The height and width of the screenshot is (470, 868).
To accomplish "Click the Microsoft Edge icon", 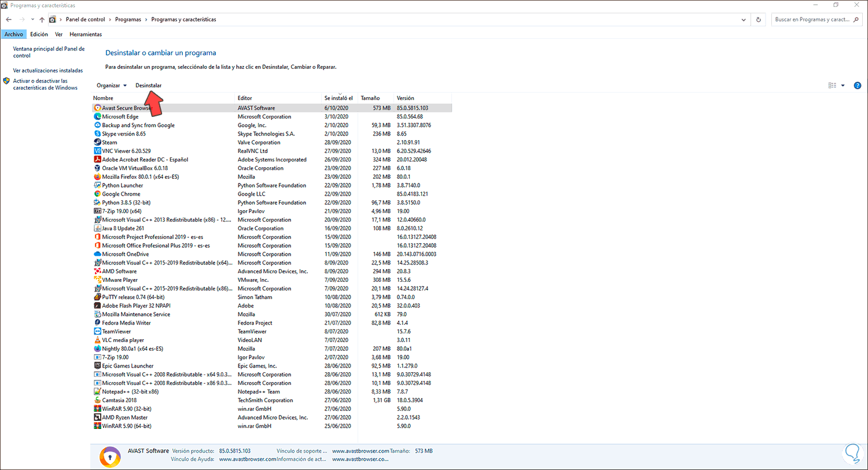I will tap(98, 116).
